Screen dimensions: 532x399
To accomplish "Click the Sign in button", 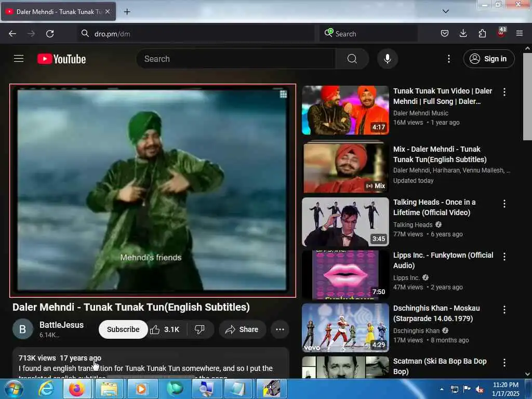I will (489, 59).
